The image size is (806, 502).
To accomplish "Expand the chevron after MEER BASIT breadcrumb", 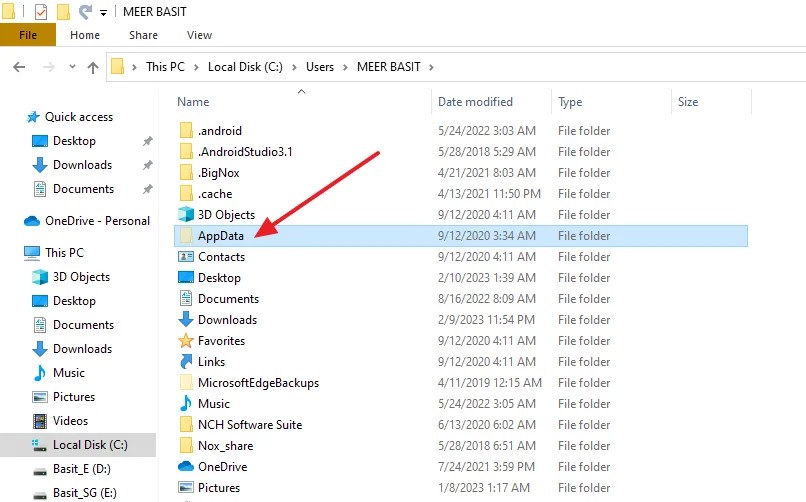I will [431, 67].
